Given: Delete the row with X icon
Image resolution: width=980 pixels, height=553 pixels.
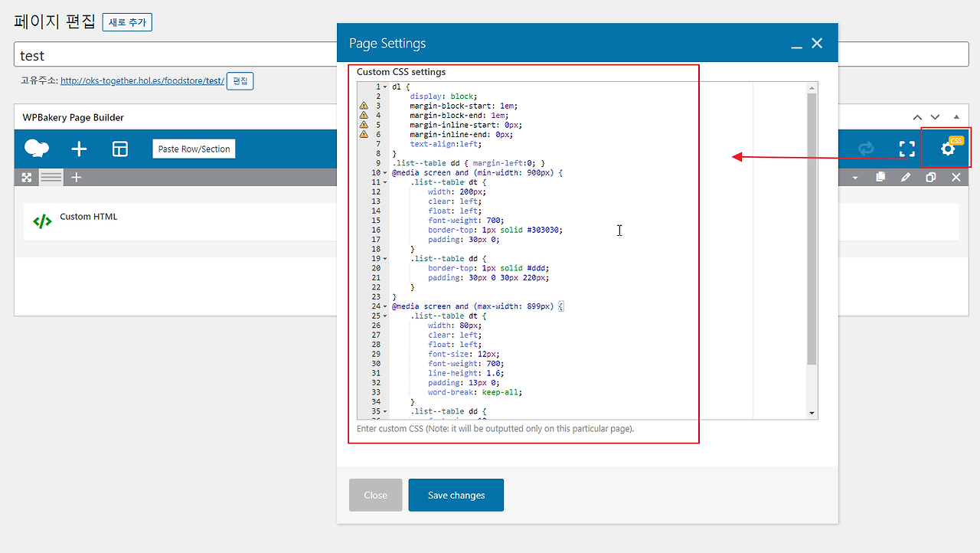Looking at the screenshot, I should pyautogui.click(x=955, y=177).
